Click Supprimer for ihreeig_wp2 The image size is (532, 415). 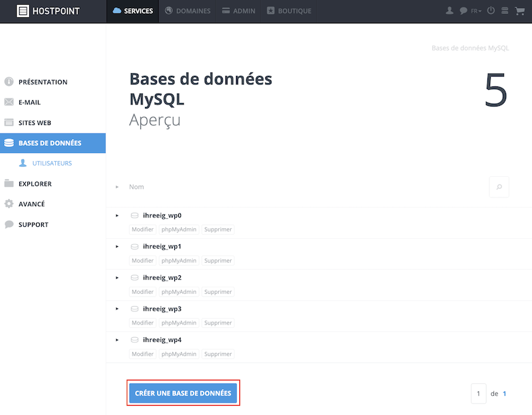(x=218, y=292)
